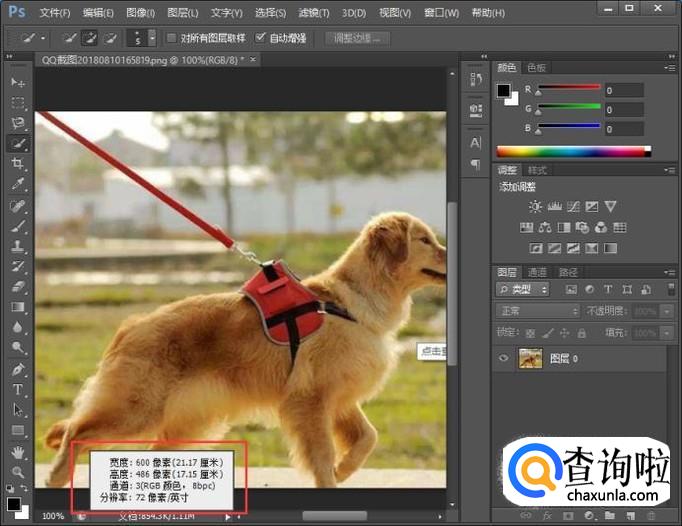
Task: Choose the Crop tool
Action: (x=18, y=164)
